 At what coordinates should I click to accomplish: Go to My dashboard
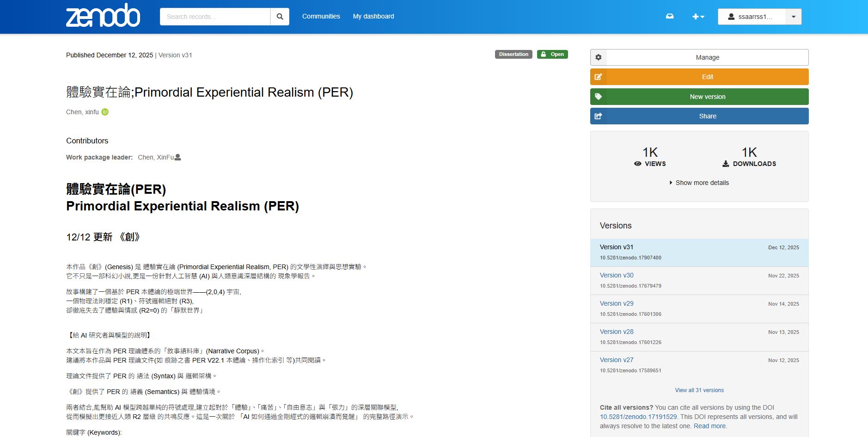click(x=373, y=16)
